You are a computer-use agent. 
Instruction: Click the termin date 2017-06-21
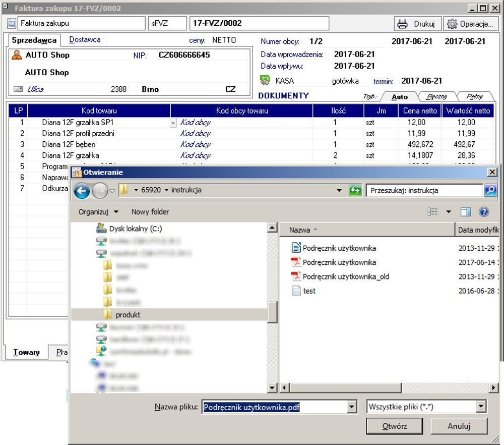[x=421, y=81]
